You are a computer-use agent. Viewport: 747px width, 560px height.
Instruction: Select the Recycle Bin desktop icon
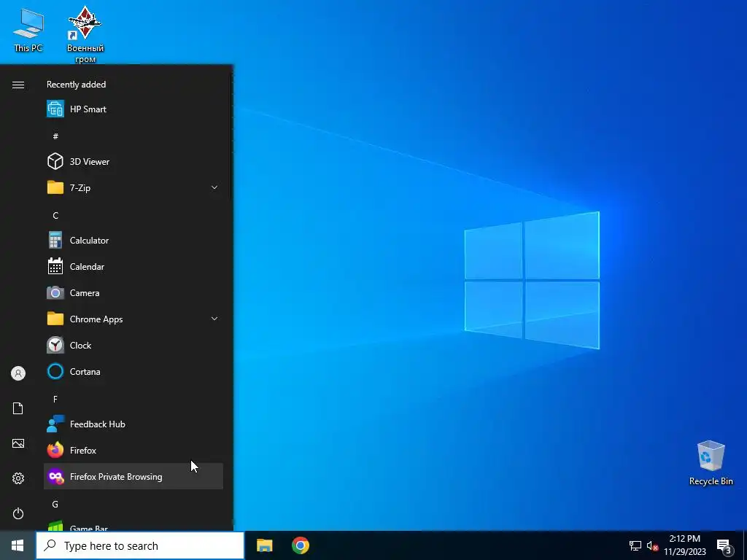[711, 463]
